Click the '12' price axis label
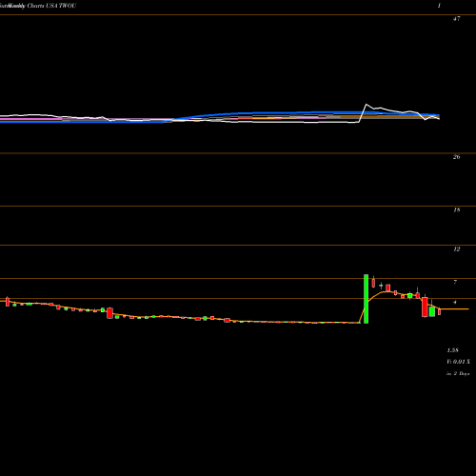This screenshot has width=476, height=476. 457,249
